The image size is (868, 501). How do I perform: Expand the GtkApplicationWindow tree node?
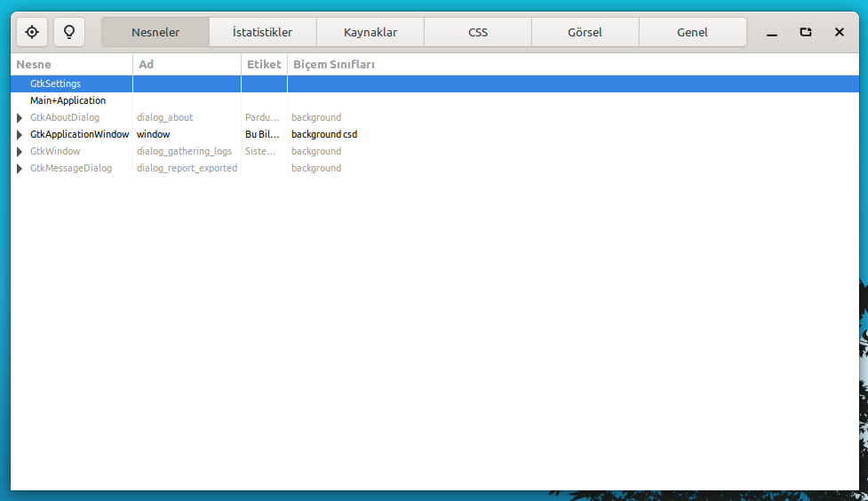coord(20,134)
